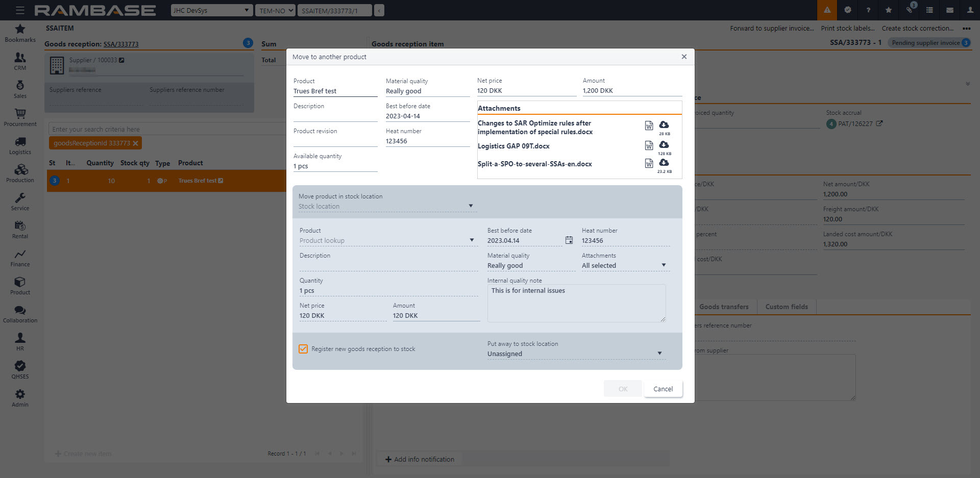
Task: Expand the Attachments All selected dropdown
Action: [664, 265]
